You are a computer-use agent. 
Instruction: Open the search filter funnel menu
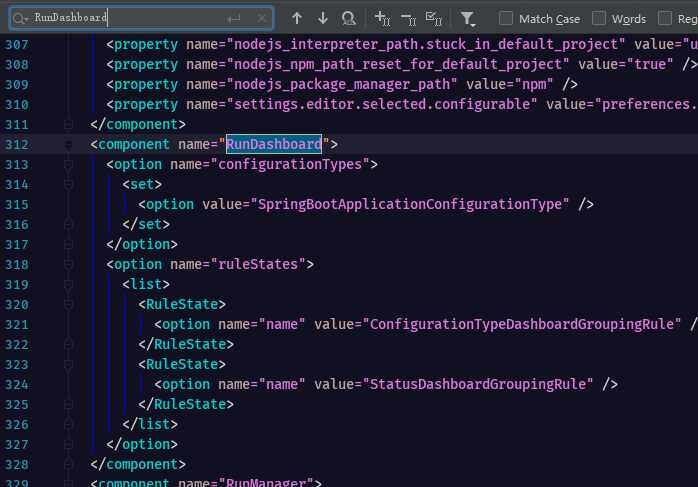pyautogui.click(x=468, y=19)
